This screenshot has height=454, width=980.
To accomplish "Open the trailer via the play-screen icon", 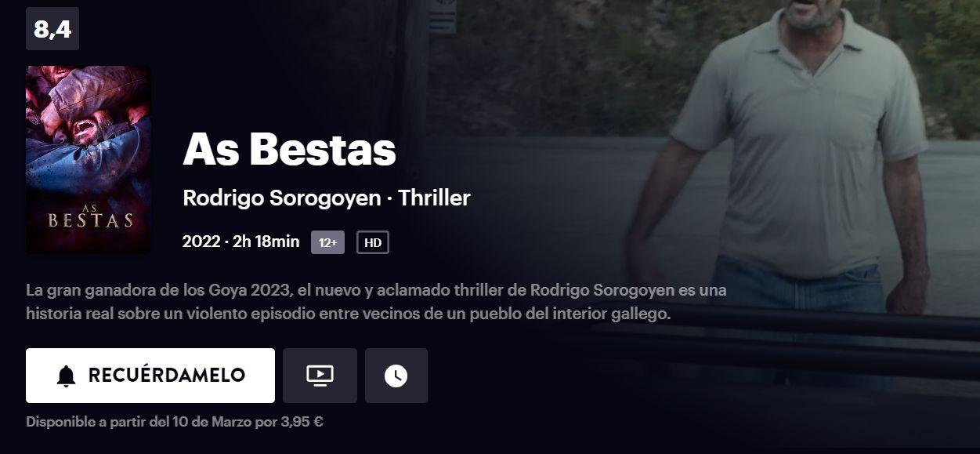I will (320, 376).
